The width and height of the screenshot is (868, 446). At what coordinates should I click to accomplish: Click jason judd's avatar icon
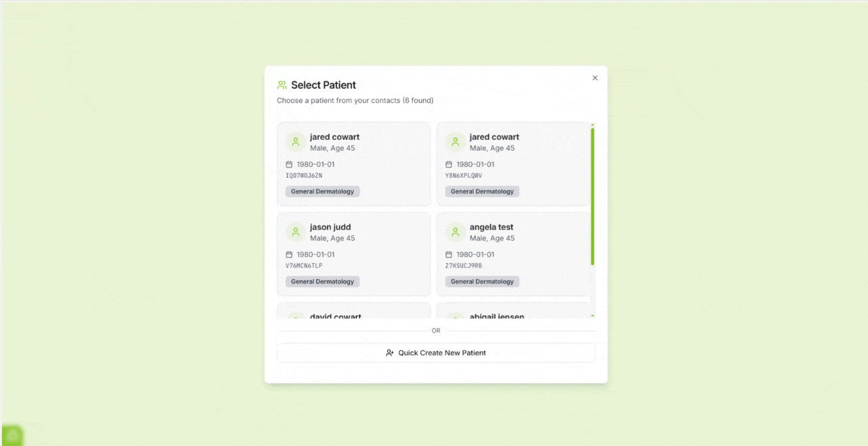pos(296,232)
